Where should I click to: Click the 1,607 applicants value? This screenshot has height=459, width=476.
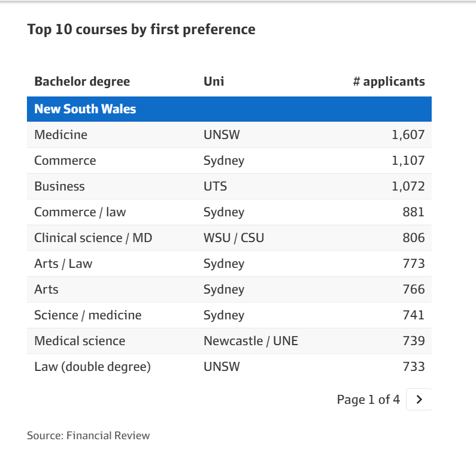pyautogui.click(x=408, y=135)
